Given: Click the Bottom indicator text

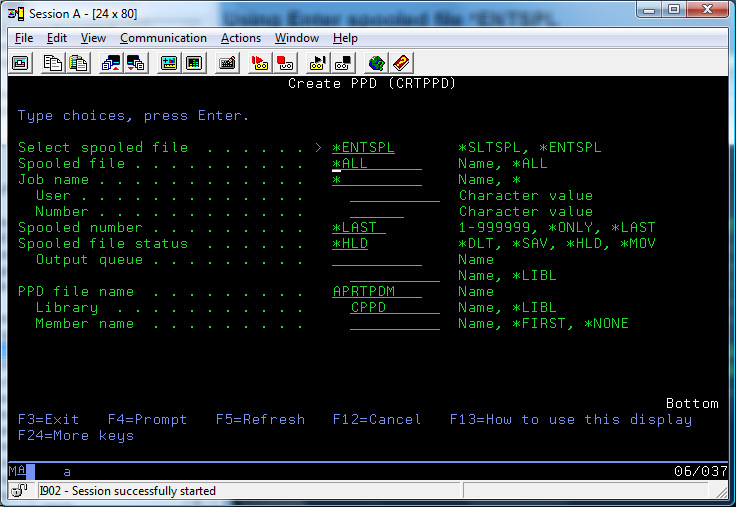Looking at the screenshot, I should pos(692,403).
